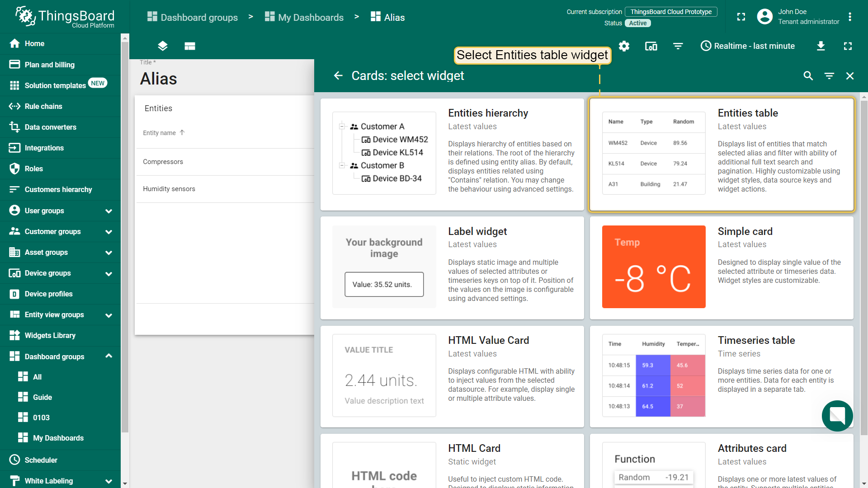Click the ThingsBoard Cloud Platform logo
This screenshot has height=488, width=868.
(65, 17)
